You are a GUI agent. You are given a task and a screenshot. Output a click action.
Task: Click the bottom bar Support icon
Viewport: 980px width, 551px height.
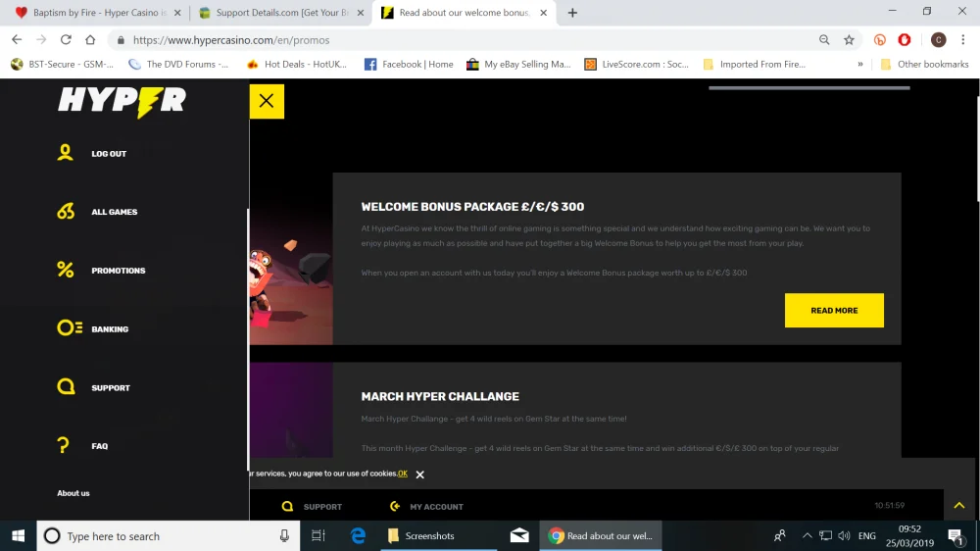pos(287,506)
